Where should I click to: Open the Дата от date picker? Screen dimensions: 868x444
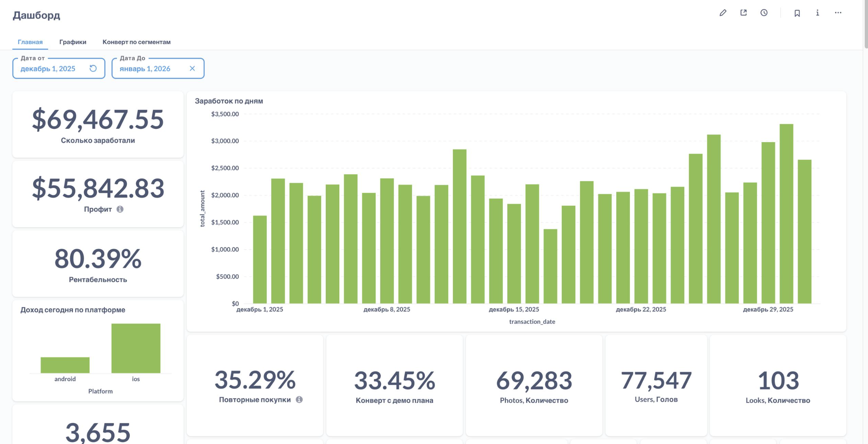click(47, 68)
